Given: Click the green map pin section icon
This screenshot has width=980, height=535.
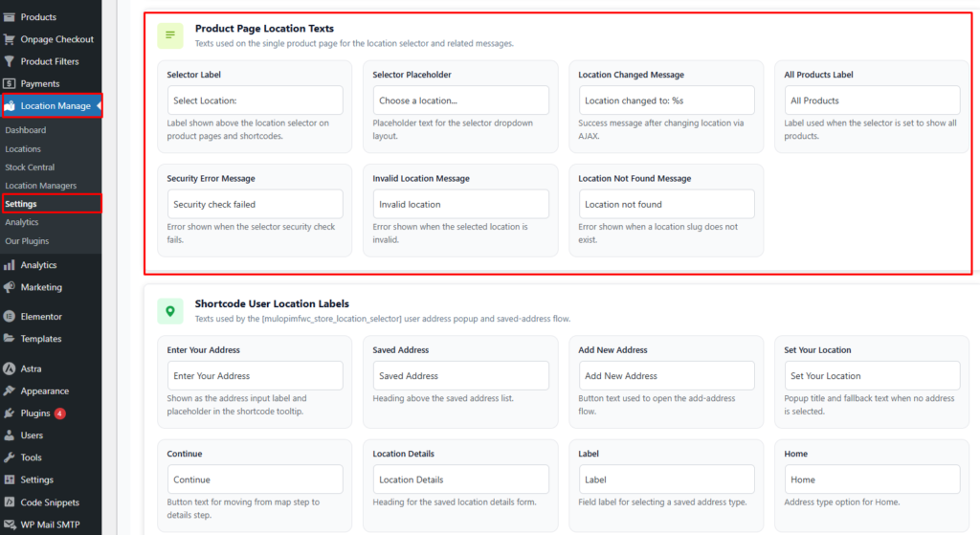Looking at the screenshot, I should coord(170,310).
